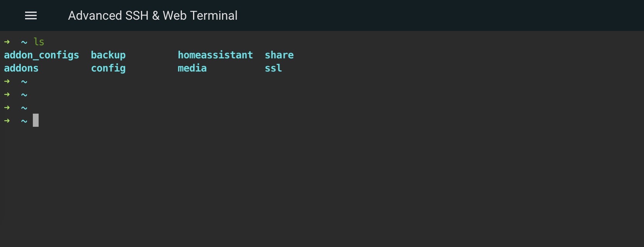Focus the blinking terminal cursor block
Viewport: 644px width, 247px height.
pos(36,120)
